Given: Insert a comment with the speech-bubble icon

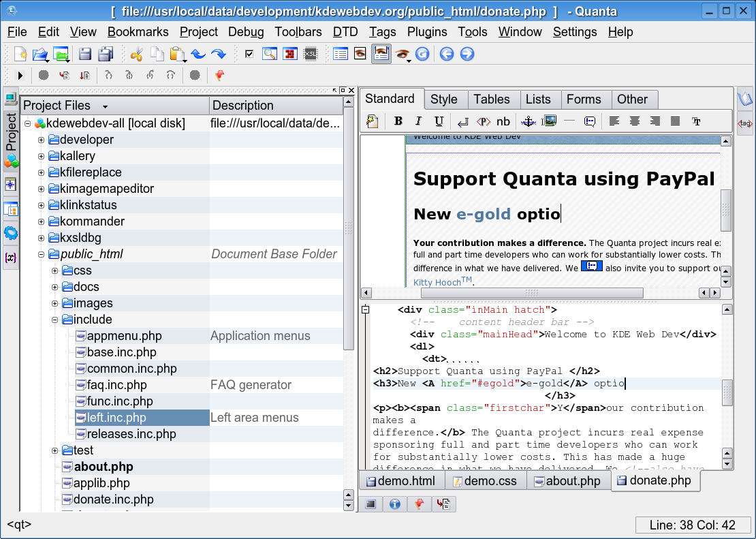Looking at the screenshot, I should coord(590,121).
